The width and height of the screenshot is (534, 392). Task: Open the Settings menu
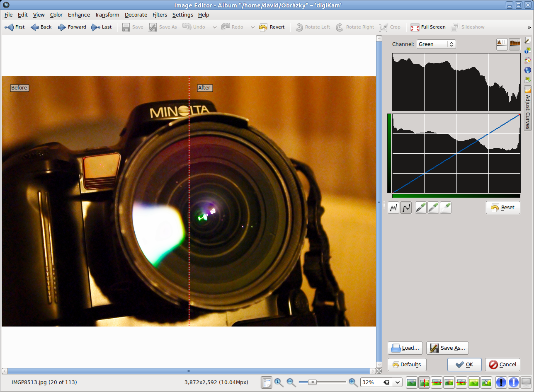pos(183,15)
